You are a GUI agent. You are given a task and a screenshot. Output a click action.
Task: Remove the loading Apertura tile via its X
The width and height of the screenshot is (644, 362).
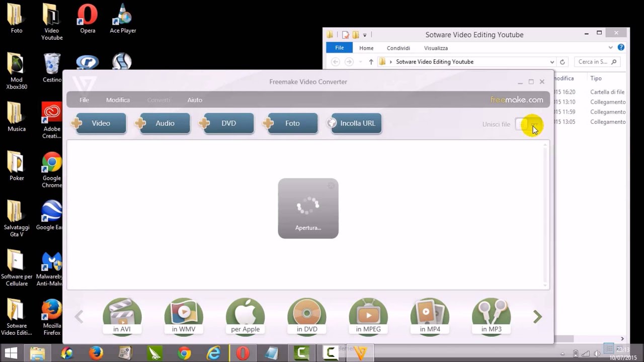click(331, 186)
